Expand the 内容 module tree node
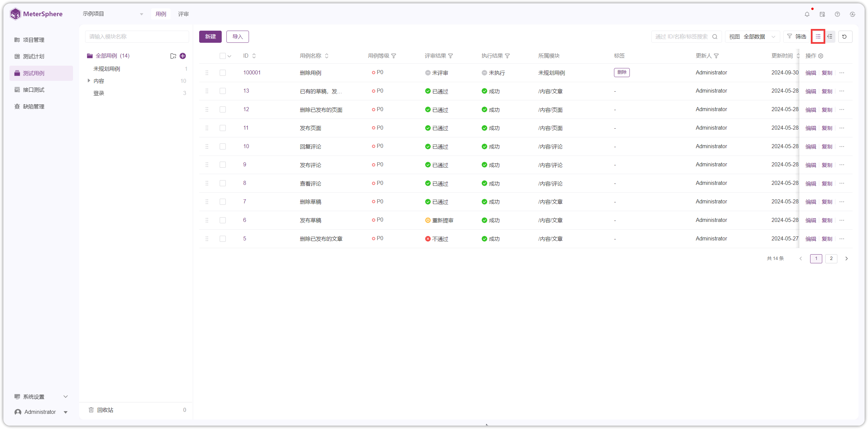The height and width of the screenshot is (429, 868). point(89,80)
